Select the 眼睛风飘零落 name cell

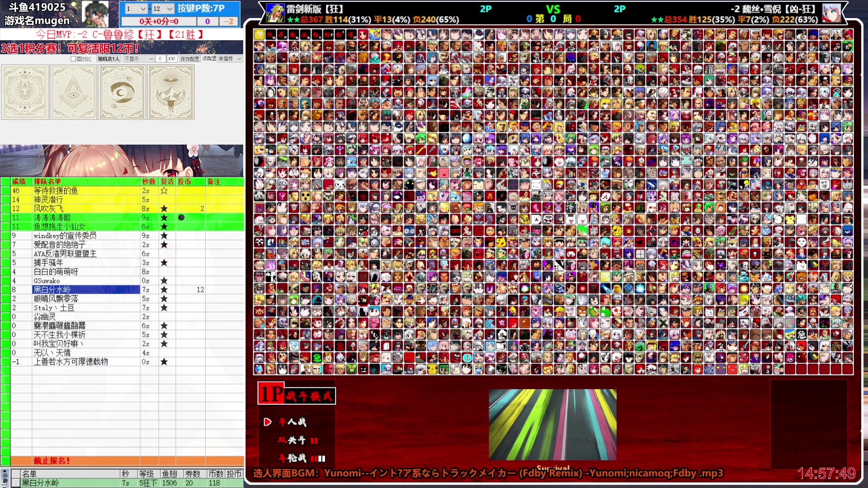point(86,299)
